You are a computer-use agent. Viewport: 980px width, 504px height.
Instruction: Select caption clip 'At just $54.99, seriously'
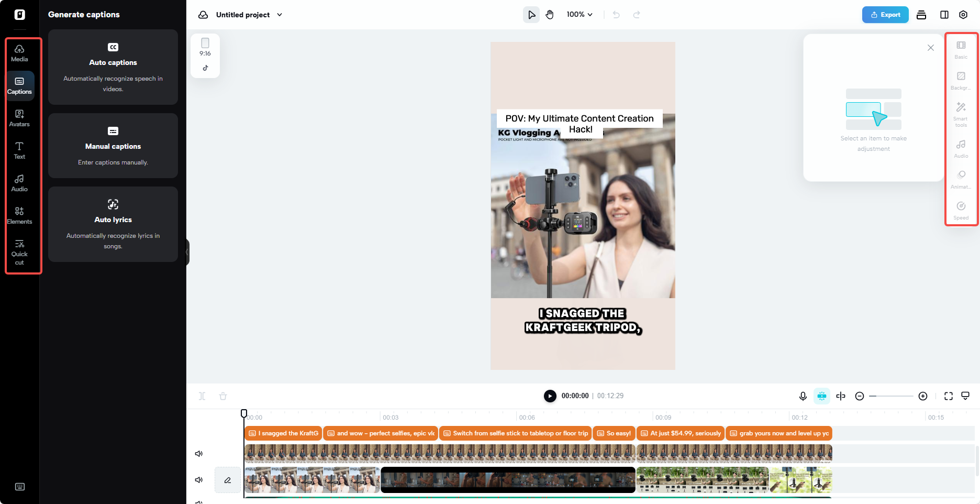click(x=681, y=433)
